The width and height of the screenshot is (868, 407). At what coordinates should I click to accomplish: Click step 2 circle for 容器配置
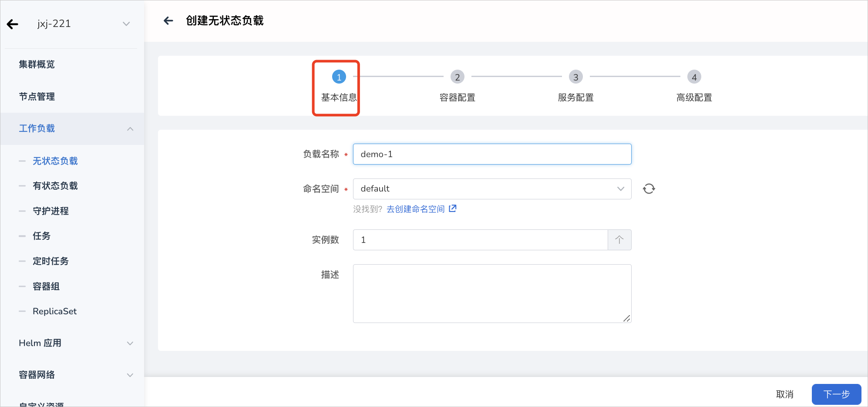(458, 77)
